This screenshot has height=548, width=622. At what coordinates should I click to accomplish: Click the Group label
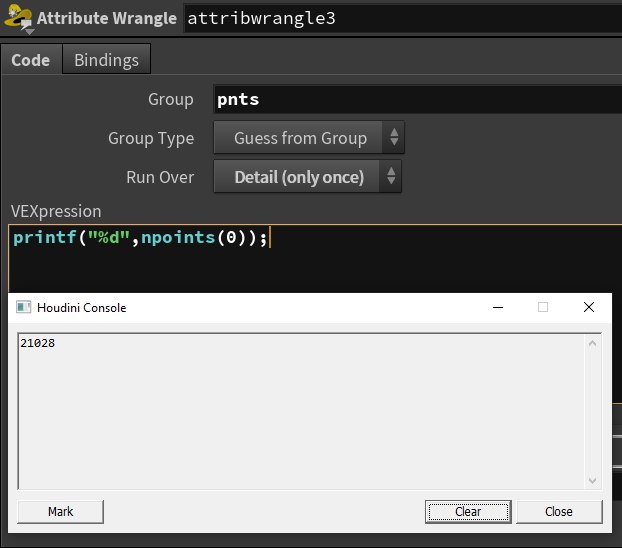[171, 99]
